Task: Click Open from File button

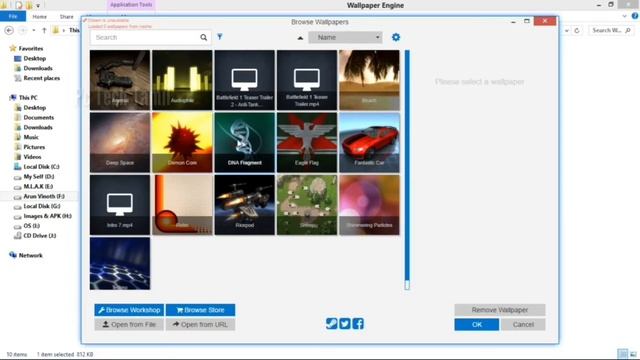Action: click(x=129, y=324)
